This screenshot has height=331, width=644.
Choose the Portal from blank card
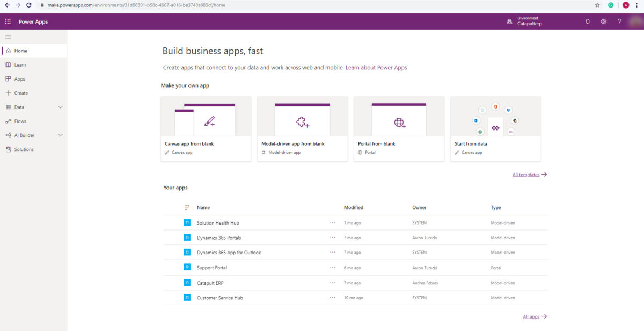pyautogui.click(x=399, y=129)
